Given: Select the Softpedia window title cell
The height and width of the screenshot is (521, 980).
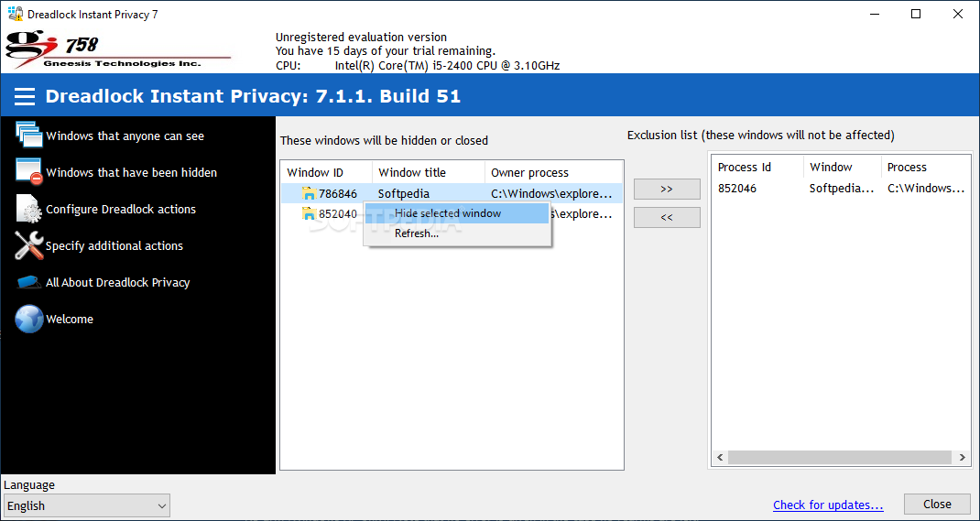Looking at the screenshot, I should click(x=404, y=193).
